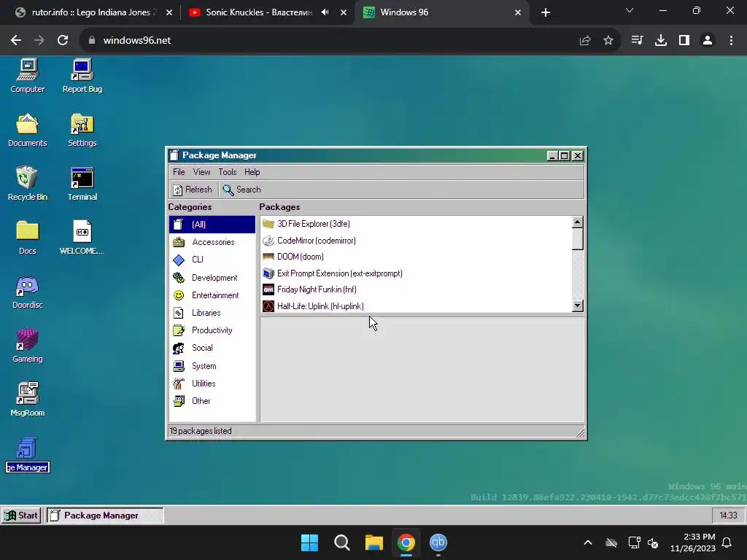Launch the Doordisc desktop icon
Viewport: 747px width, 560px height.
[x=28, y=292]
